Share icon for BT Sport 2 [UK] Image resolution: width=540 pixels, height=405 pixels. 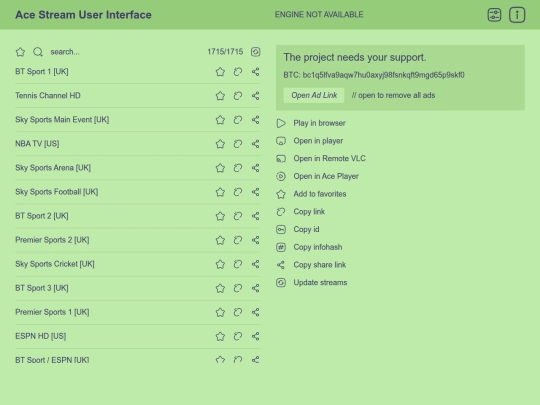pos(256,216)
